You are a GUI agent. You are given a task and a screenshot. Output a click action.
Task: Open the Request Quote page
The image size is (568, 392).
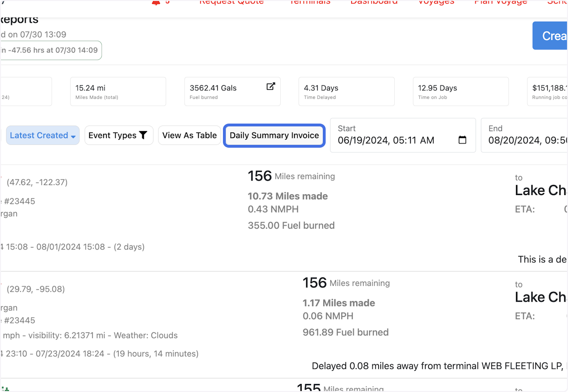(231, 3)
